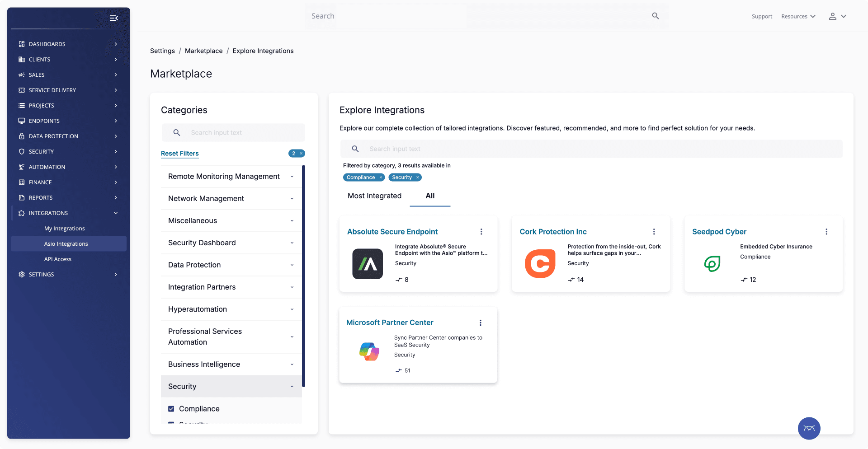Open the Resources dropdown
Image resolution: width=868 pixels, height=449 pixels.
[798, 16]
